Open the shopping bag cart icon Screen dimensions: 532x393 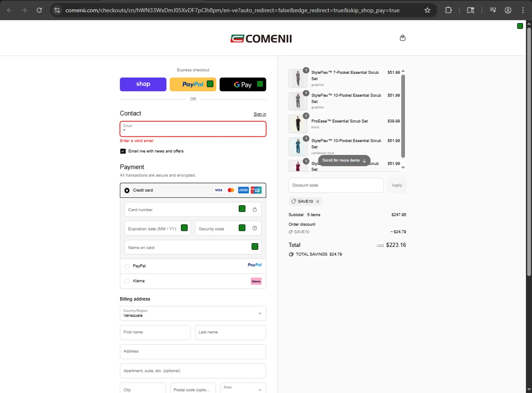(x=403, y=38)
